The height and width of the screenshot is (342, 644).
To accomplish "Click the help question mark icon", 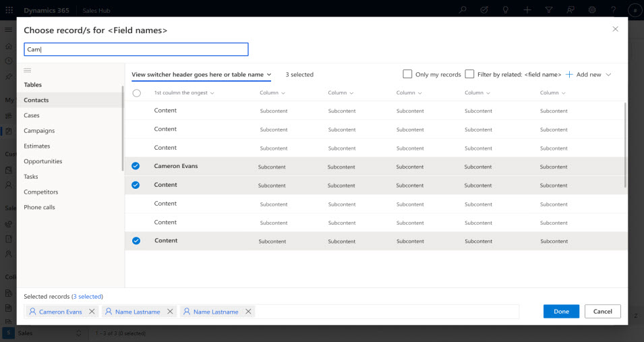I will 613,9.
